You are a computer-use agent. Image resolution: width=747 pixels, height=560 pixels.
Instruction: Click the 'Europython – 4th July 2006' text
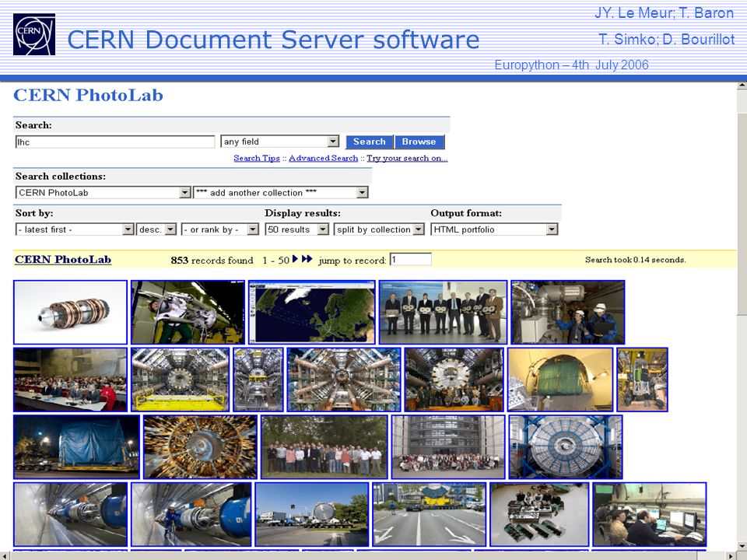(x=572, y=65)
